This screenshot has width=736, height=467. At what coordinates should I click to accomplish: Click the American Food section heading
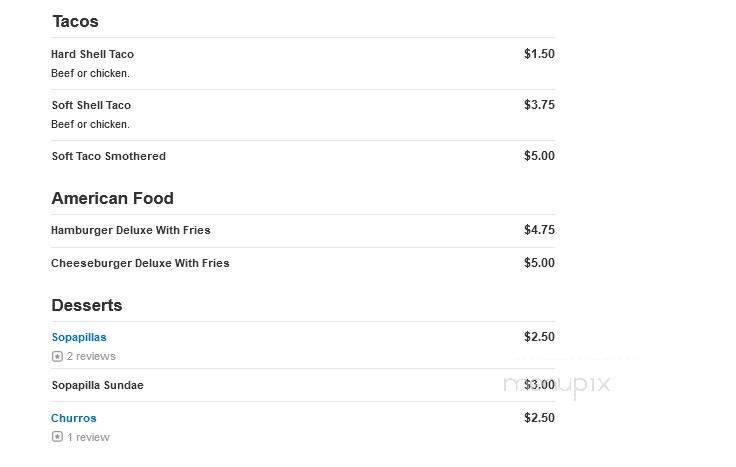pos(113,198)
